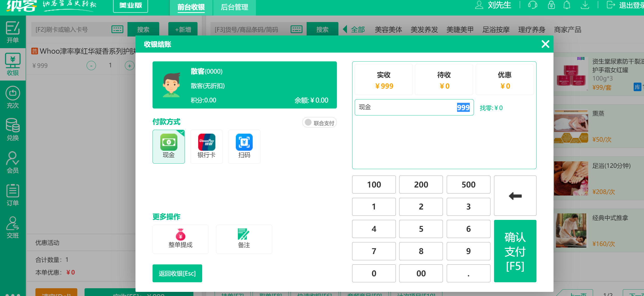Open the 整单提成 commission option
This screenshot has width=644, height=296.
tap(180, 239)
